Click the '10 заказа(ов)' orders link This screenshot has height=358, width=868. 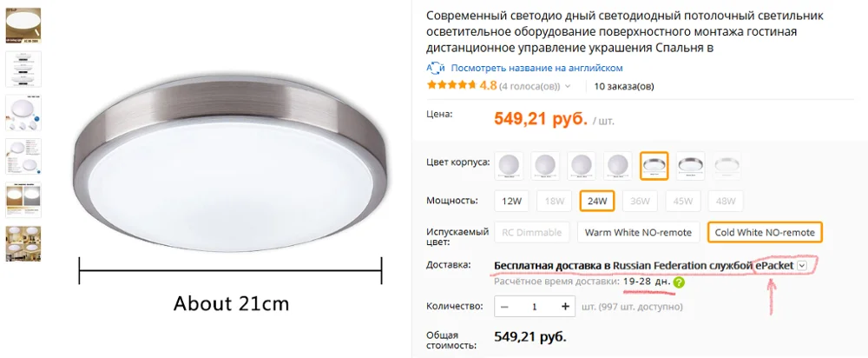click(x=624, y=86)
